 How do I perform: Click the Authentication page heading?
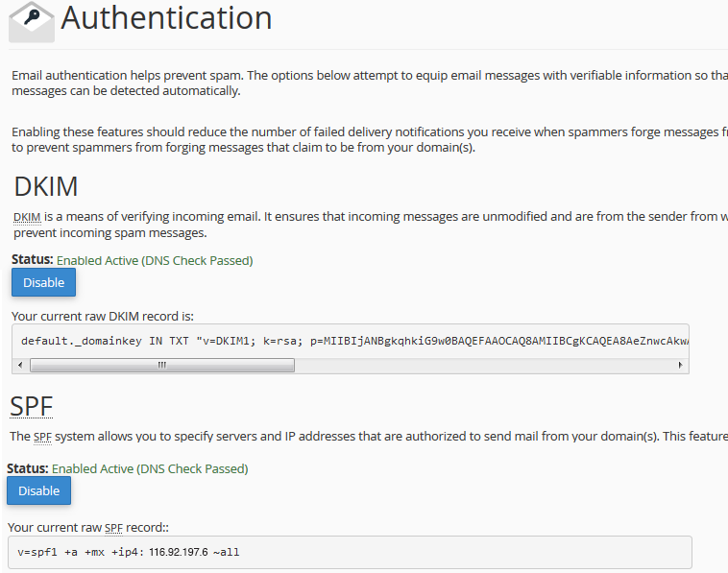(x=166, y=17)
